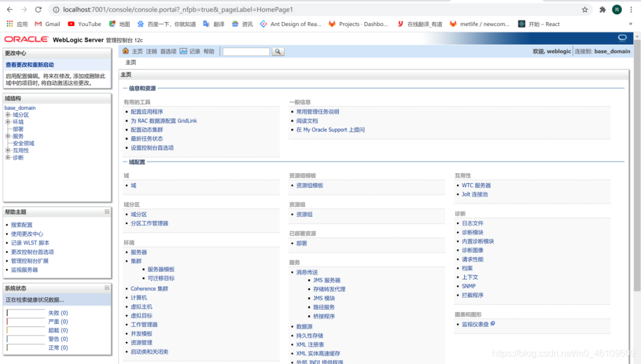Open the 百度一下 bookmark

[166, 24]
